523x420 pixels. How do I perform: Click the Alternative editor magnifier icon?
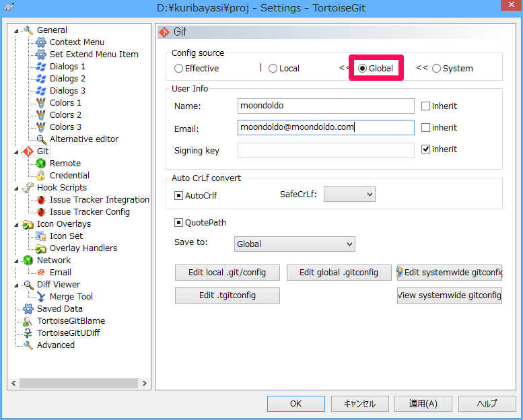[x=41, y=139]
